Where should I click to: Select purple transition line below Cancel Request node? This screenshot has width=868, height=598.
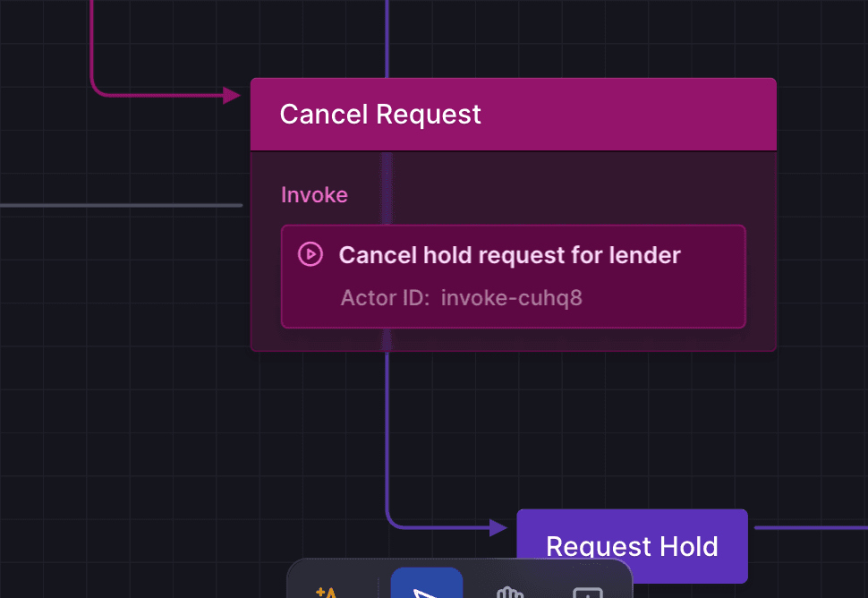pyautogui.click(x=387, y=431)
